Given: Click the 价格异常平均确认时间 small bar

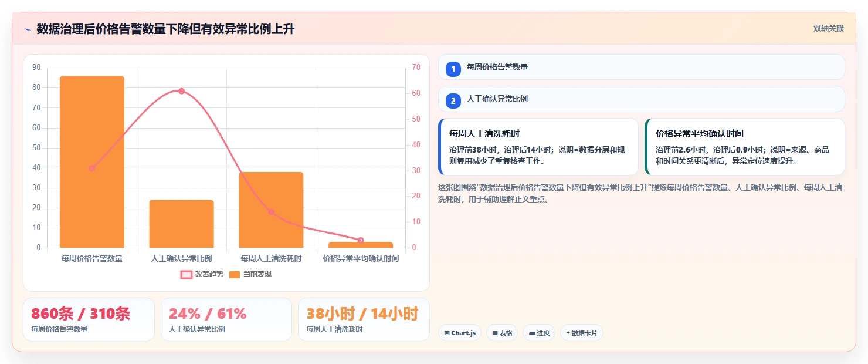Looking at the screenshot, I should (360, 245).
